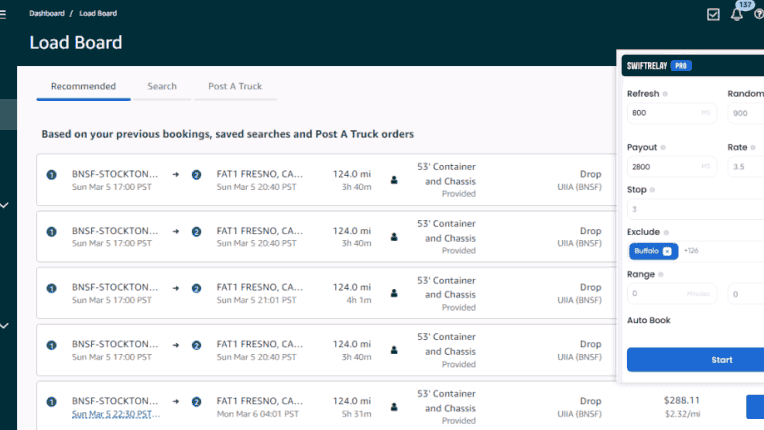
Task: Click the Exclude info icon
Action: pyautogui.click(x=666, y=232)
